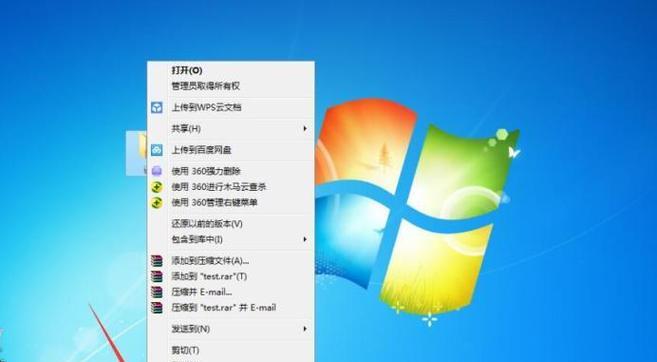Click WinRAR icon beside 压缩并 E-mail...

[x=157, y=292]
